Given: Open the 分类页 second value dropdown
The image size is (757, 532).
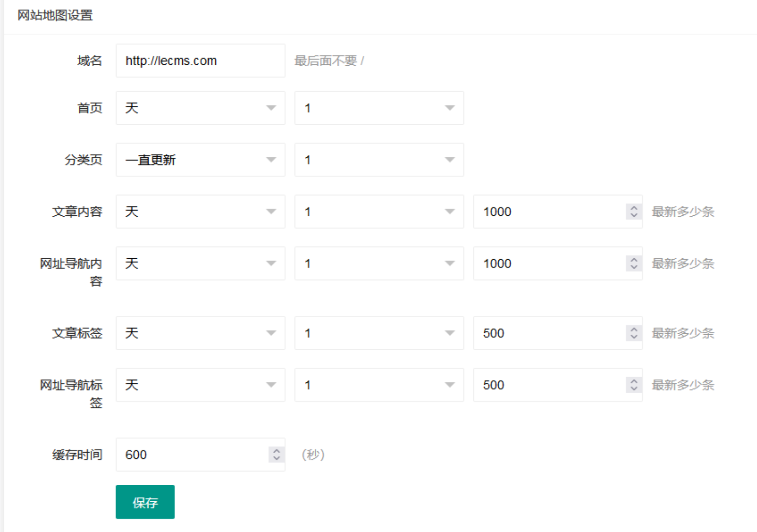Looking at the screenshot, I should 379,160.
